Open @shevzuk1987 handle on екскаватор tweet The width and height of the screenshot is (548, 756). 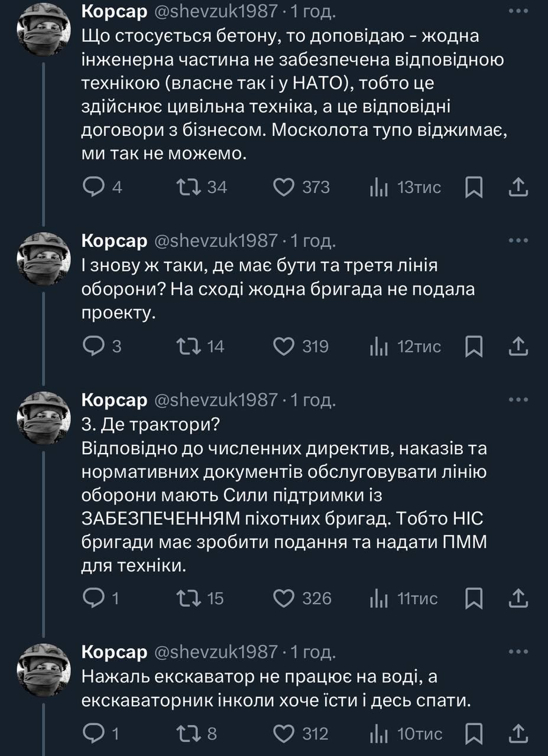215,652
